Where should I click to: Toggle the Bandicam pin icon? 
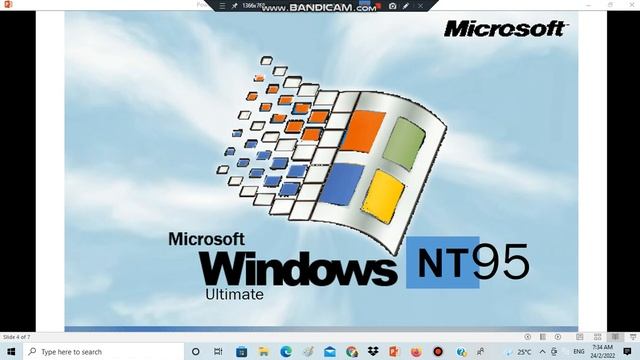click(x=234, y=6)
